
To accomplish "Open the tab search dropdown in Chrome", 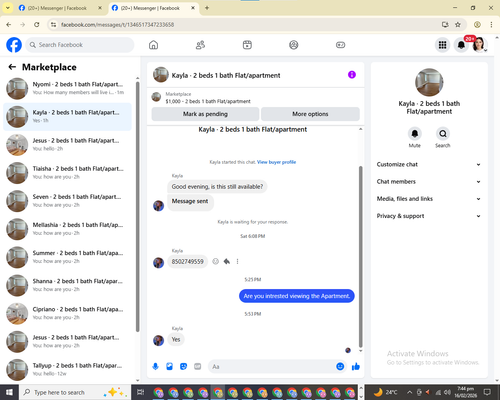I will pos(7,8).
